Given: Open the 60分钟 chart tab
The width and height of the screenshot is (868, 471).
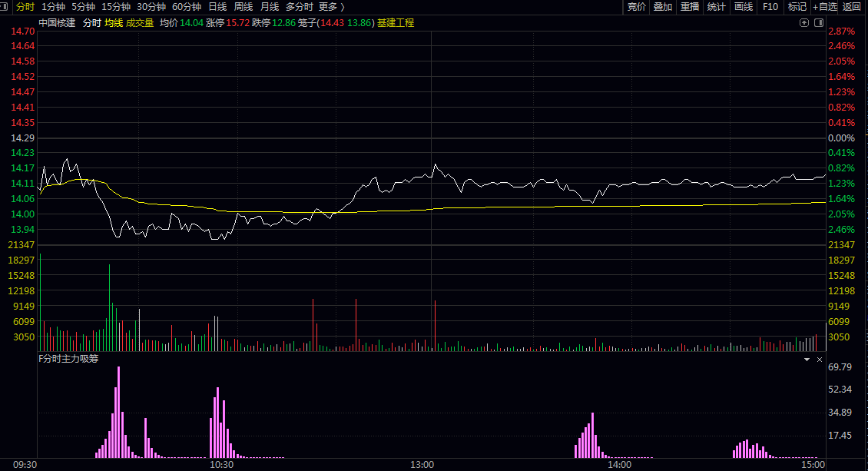Looking at the screenshot, I should (x=187, y=7).
